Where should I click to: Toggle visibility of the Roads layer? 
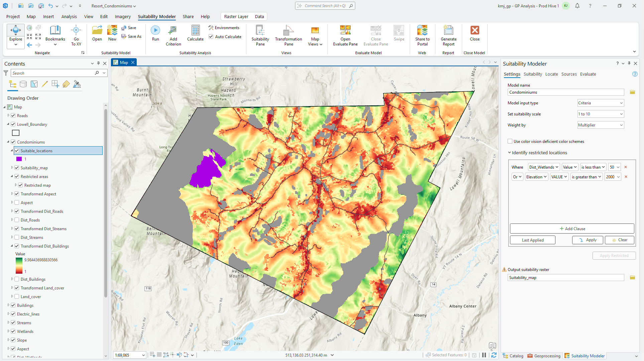pos(13,116)
